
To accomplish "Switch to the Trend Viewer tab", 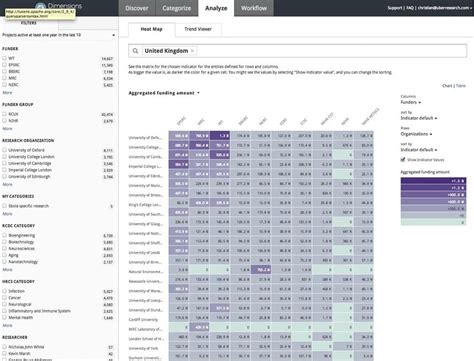I will point(198,29).
